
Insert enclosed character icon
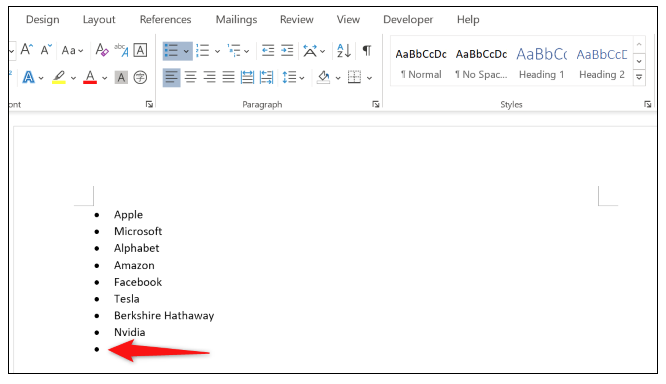(140, 77)
